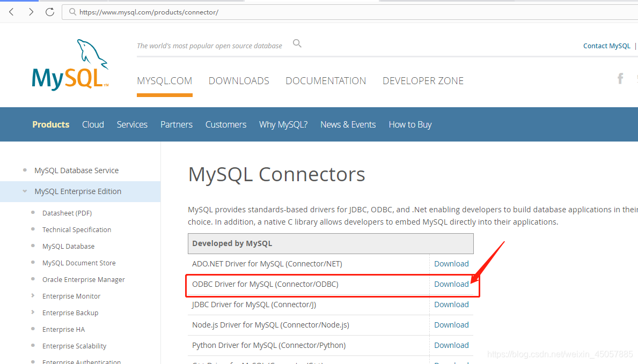Click the 'MySQL Connectors' page heading
This screenshot has height=364, width=638.
pos(277,174)
